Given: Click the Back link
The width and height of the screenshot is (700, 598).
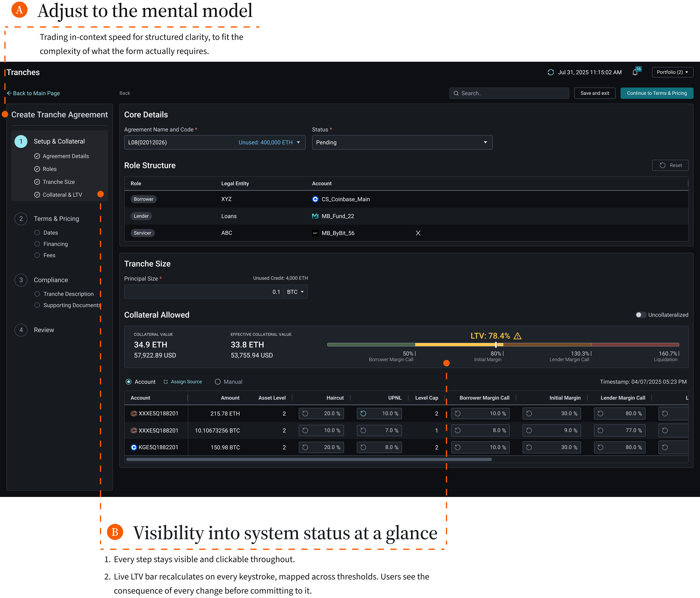Looking at the screenshot, I should click(x=125, y=93).
